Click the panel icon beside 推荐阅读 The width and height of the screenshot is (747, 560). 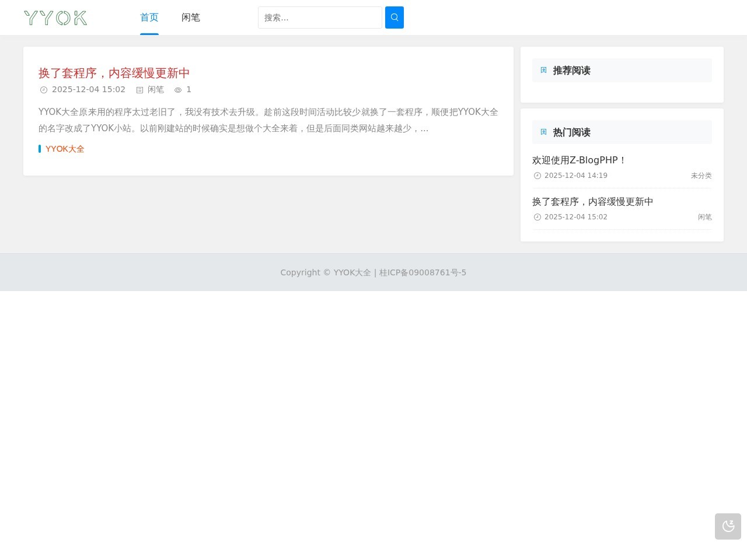(x=543, y=70)
